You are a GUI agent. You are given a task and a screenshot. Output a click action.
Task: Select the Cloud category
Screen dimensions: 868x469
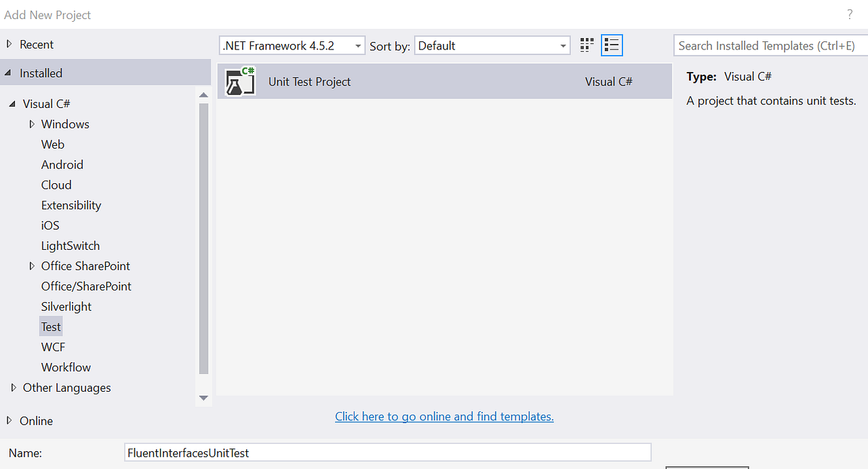pyautogui.click(x=56, y=185)
